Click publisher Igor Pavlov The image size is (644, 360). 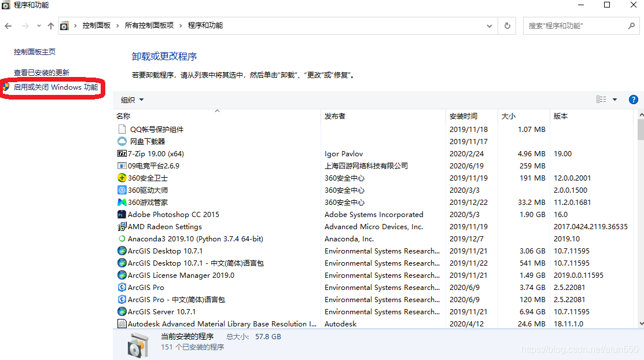click(344, 154)
